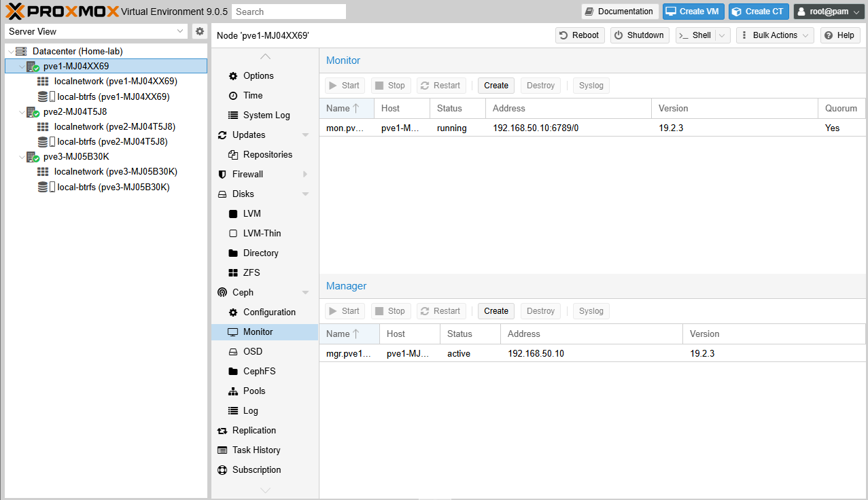Sort Manager table by Version column
The height and width of the screenshot is (500, 868).
click(775, 334)
